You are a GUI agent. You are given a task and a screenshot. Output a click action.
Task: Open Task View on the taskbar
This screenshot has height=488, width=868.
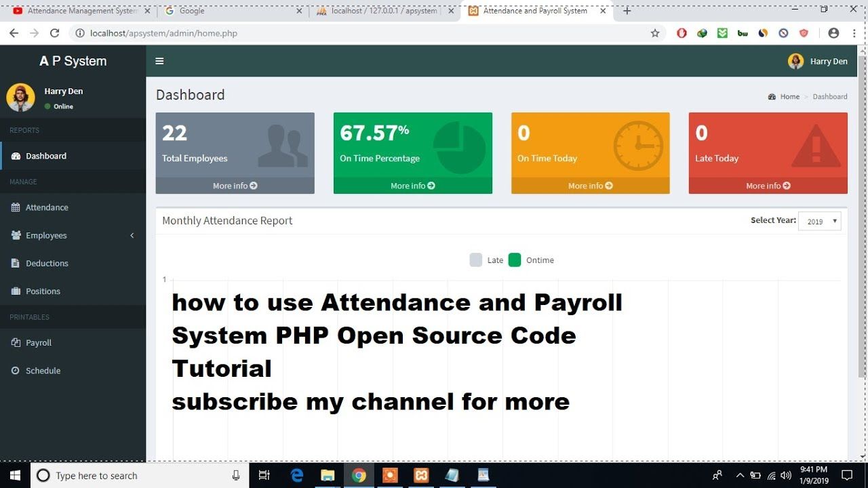tap(264, 475)
